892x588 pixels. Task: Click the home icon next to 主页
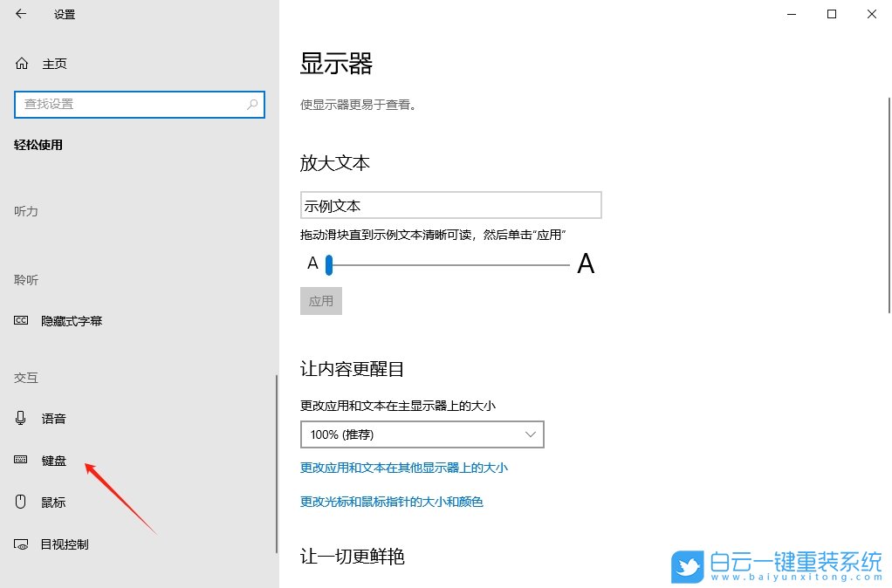point(20,63)
